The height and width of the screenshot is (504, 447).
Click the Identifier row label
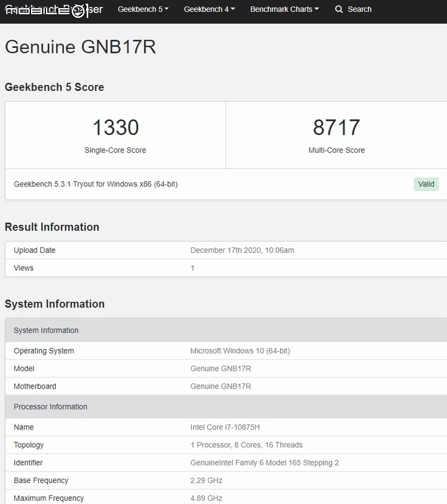click(x=28, y=463)
